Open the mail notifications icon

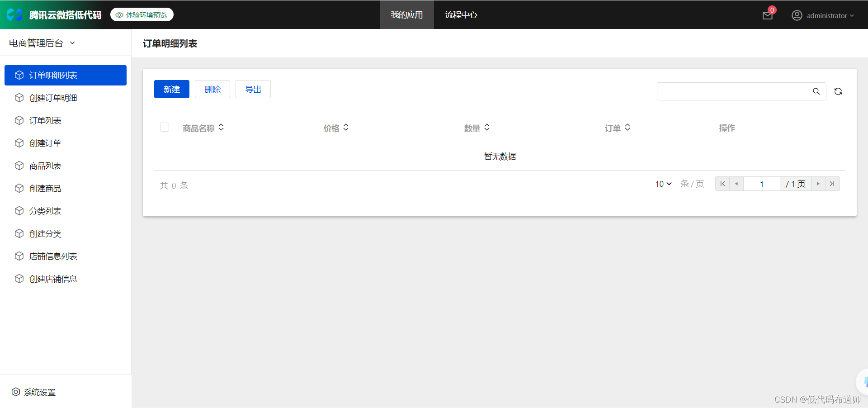(x=768, y=15)
